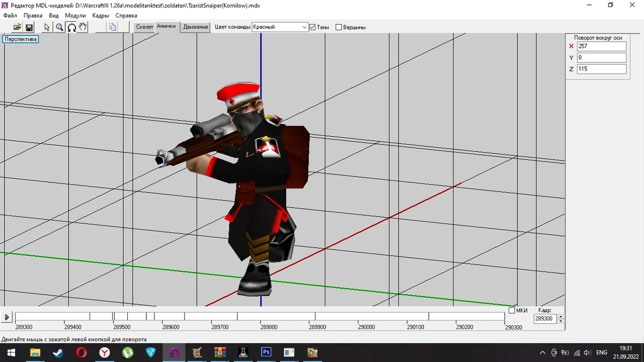Open the blue shield app in taskbar
Screen dimensions: 644x362
(x=150, y=352)
